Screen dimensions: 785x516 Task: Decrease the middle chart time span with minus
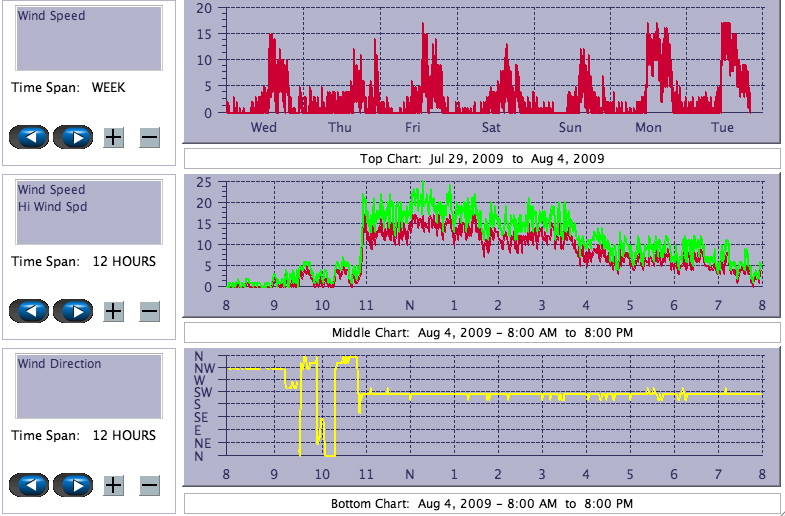[149, 311]
